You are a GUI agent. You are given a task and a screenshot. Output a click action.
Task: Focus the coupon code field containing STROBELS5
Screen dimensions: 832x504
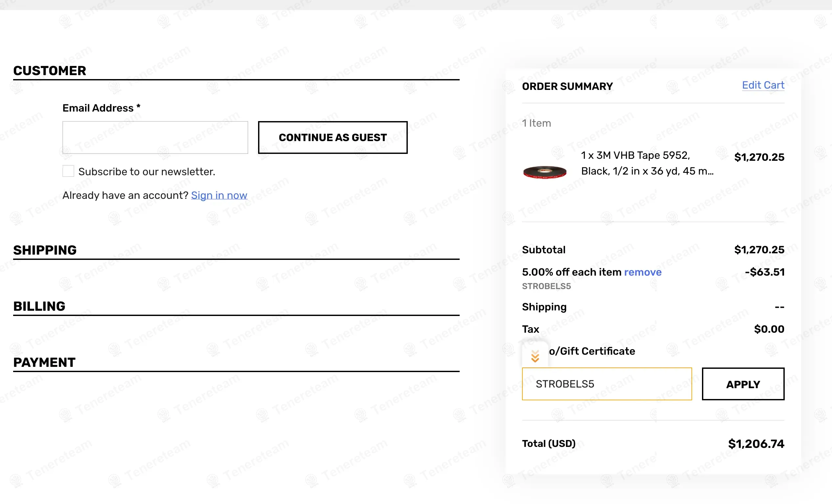(606, 384)
